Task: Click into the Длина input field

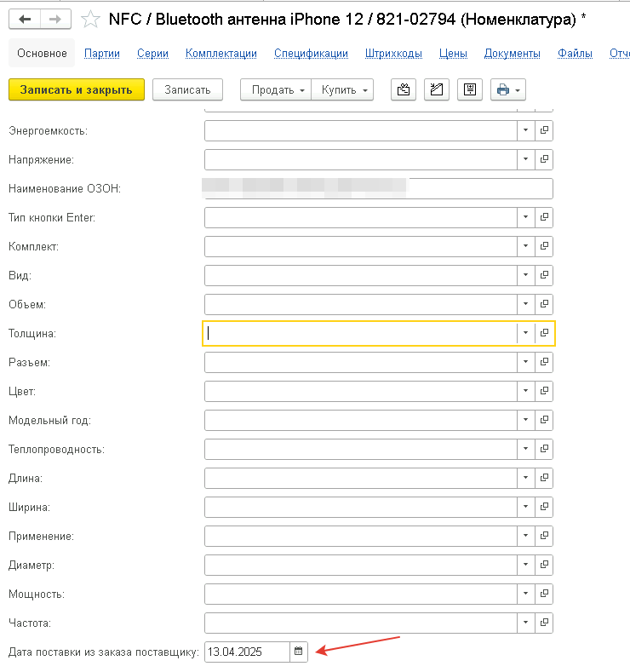Action: point(361,478)
